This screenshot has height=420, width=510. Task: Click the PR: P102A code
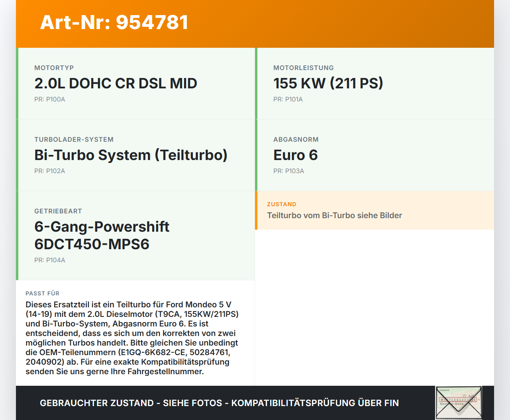coord(50,171)
